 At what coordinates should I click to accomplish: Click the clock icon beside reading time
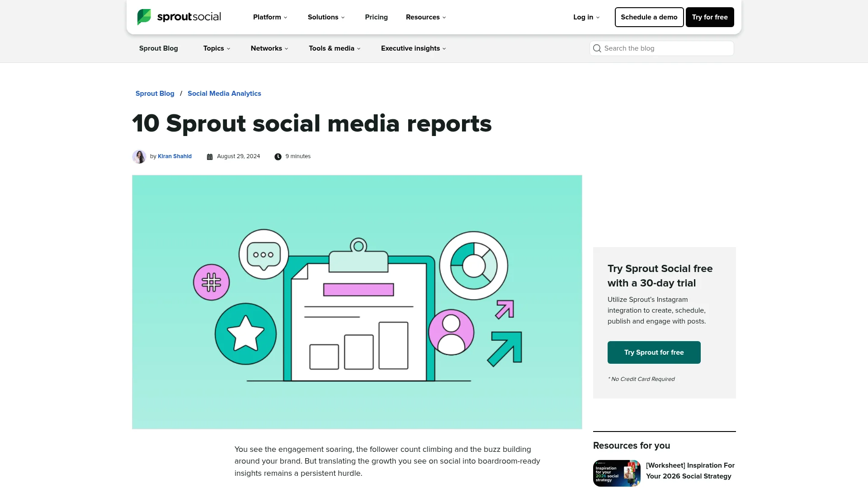[x=278, y=157]
